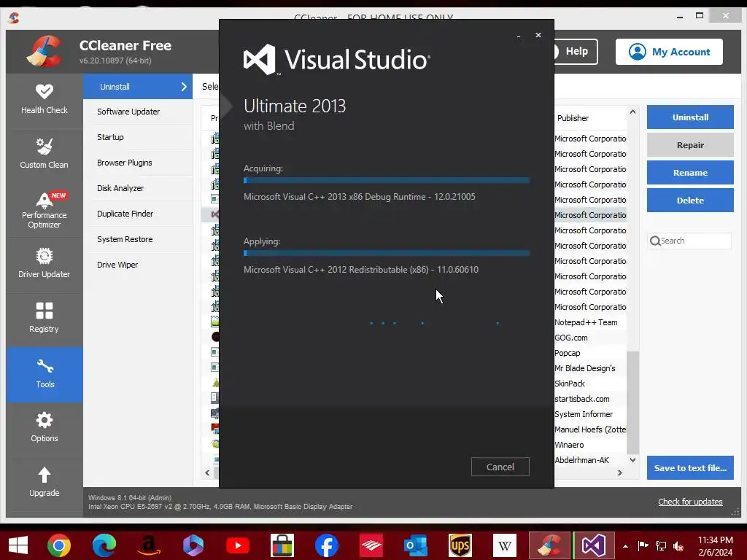Select System Informer publisher row
Viewport: 747px width, 560px height.
pyautogui.click(x=584, y=414)
